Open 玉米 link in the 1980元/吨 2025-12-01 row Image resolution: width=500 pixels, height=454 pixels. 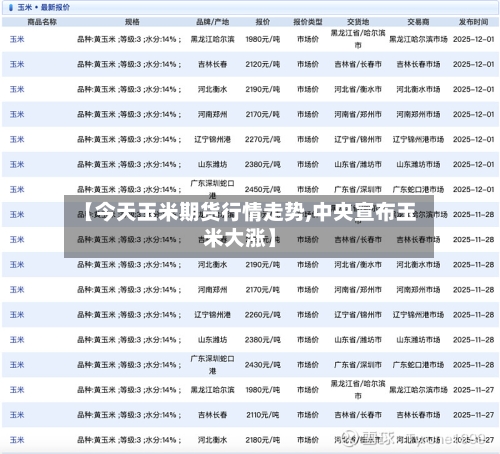tap(17, 39)
